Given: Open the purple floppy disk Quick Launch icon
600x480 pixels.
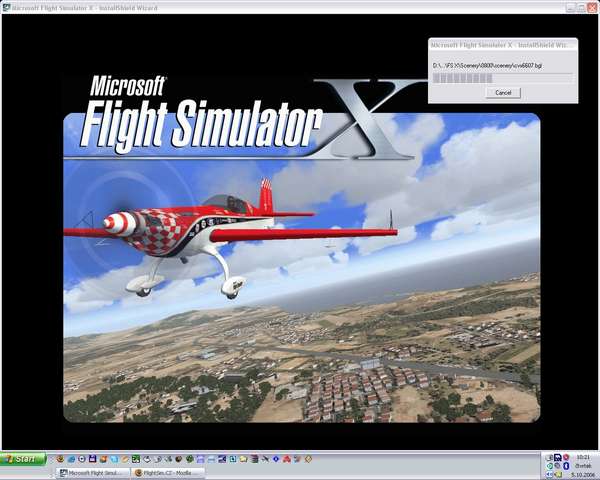Looking at the screenshot, I should [93, 459].
